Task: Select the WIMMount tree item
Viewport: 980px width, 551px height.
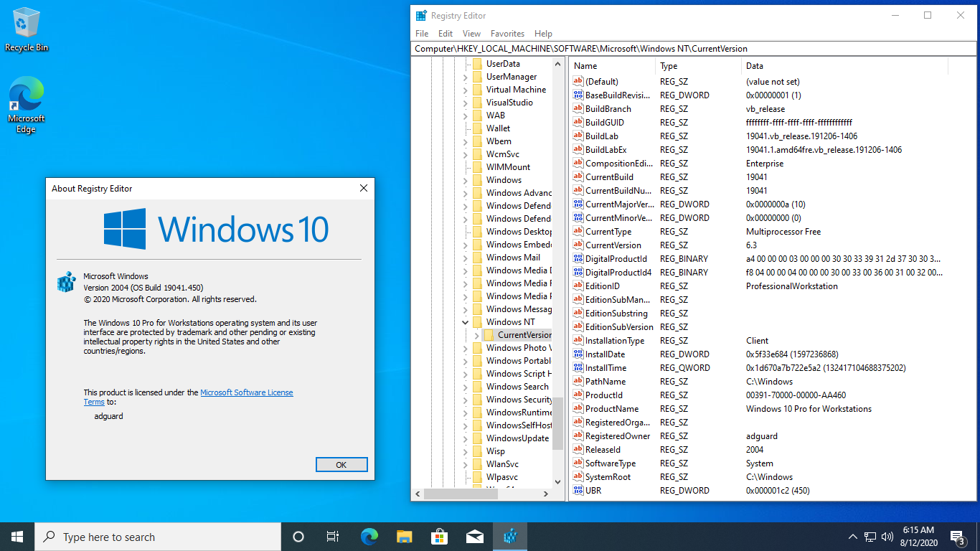Action: click(509, 167)
